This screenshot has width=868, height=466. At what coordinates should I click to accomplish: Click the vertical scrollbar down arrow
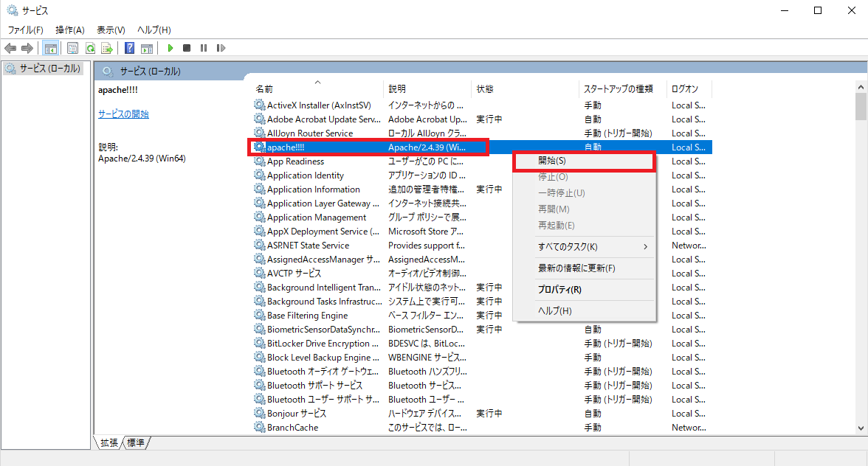coord(861,428)
